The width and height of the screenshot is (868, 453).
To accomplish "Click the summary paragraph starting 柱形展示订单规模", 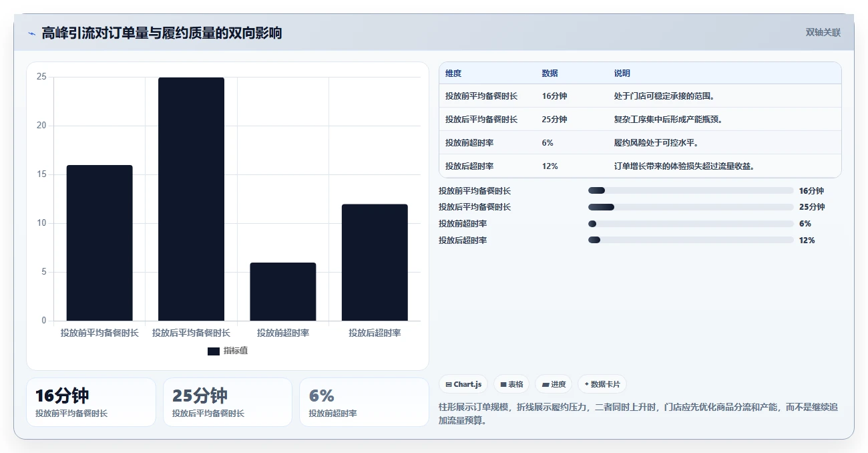I will pyautogui.click(x=638, y=414).
